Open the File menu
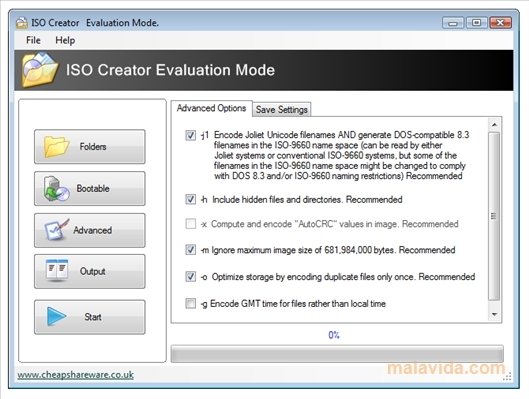The height and width of the screenshot is (399, 529). pos(33,40)
